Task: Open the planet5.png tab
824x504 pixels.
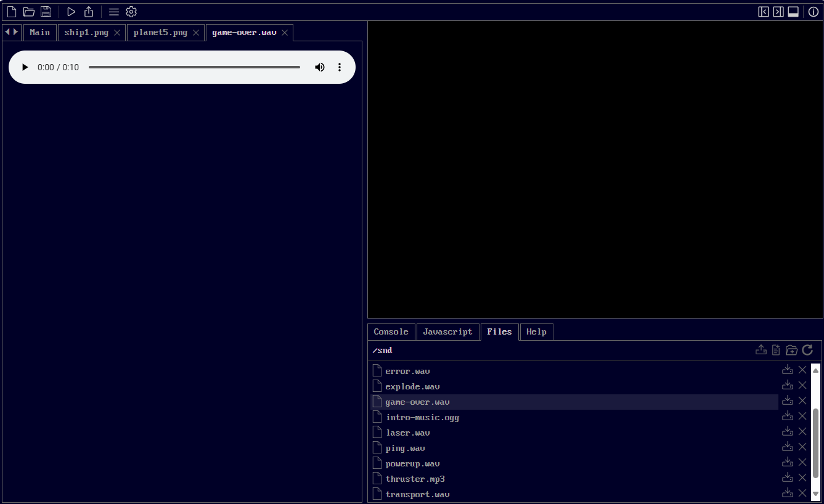Action: click(160, 32)
